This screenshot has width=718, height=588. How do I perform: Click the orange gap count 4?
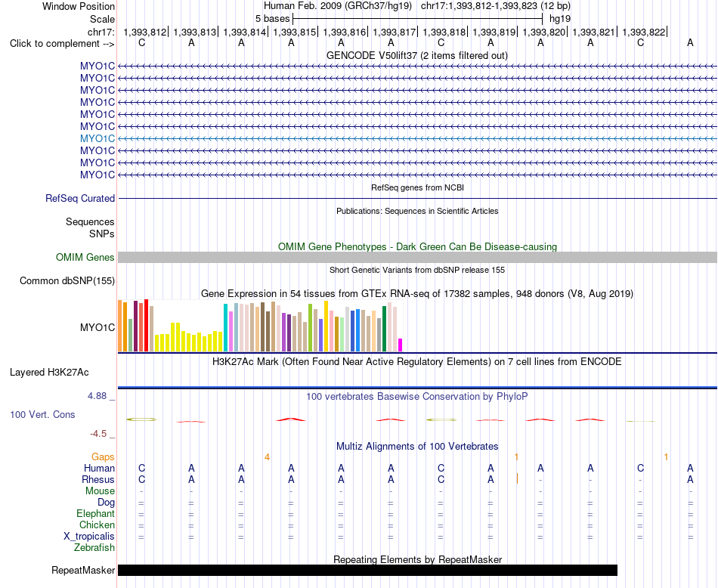click(x=267, y=457)
